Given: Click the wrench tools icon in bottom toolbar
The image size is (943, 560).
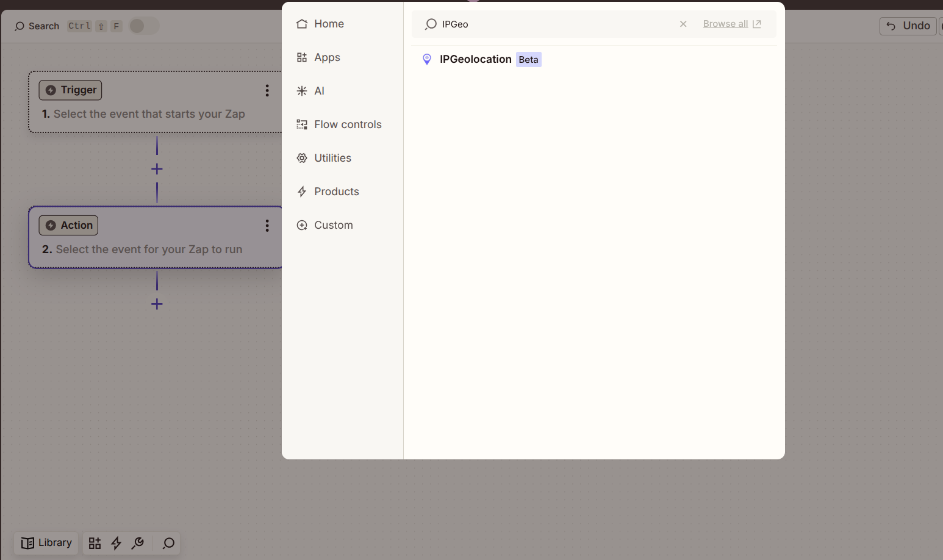Looking at the screenshot, I should coord(138,543).
